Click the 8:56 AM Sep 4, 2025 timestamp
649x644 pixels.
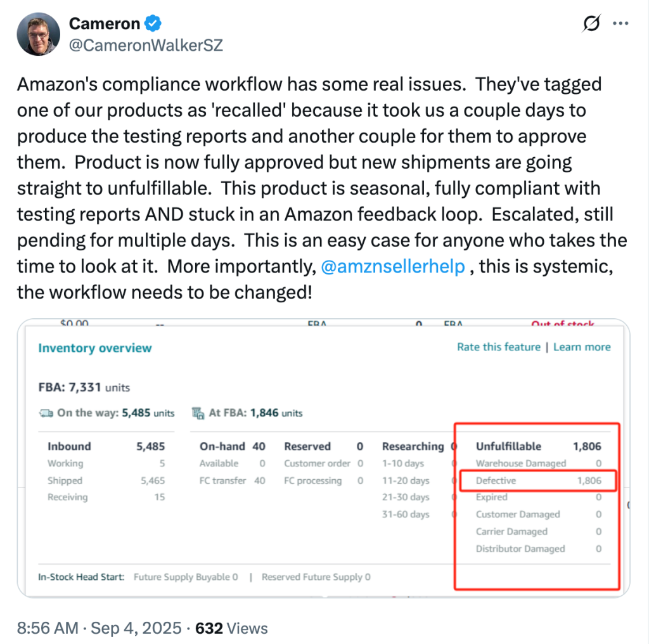[x=99, y=628]
